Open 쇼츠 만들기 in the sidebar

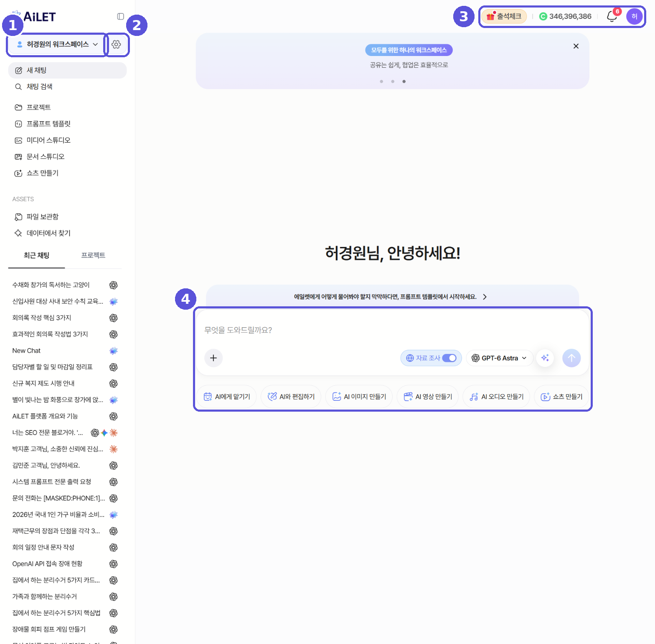(67, 173)
